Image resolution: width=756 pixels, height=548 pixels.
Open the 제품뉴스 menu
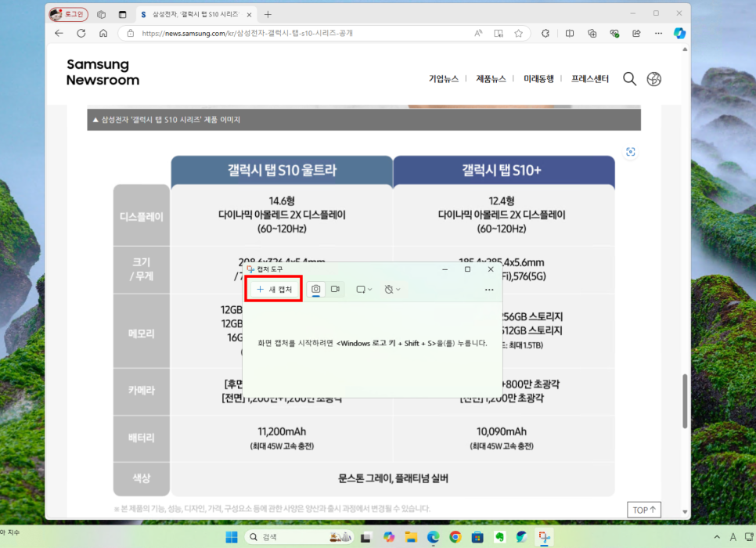(x=491, y=78)
